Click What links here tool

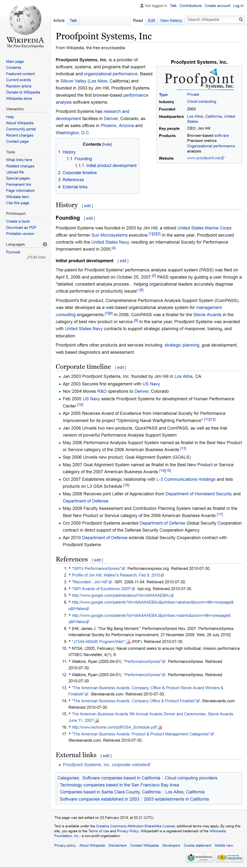point(19,160)
